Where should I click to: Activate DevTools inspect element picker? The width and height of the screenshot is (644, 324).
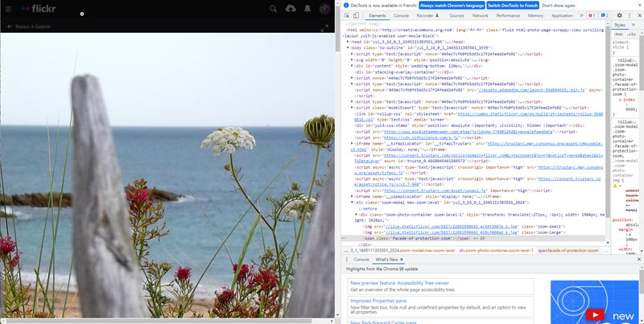point(347,15)
